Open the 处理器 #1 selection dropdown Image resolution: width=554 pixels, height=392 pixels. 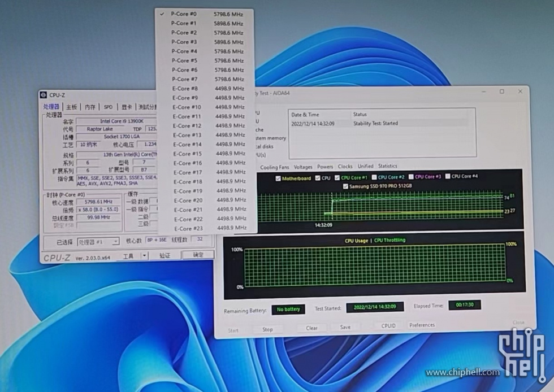(98, 242)
